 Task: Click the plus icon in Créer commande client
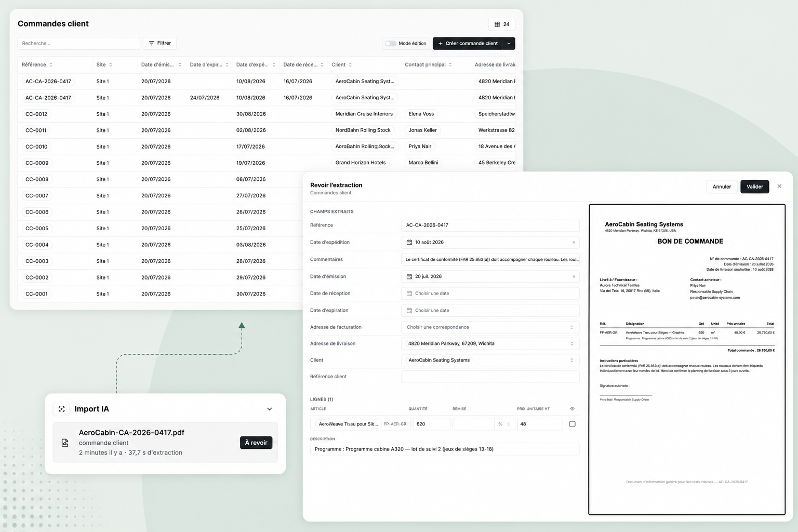(x=441, y=44)
